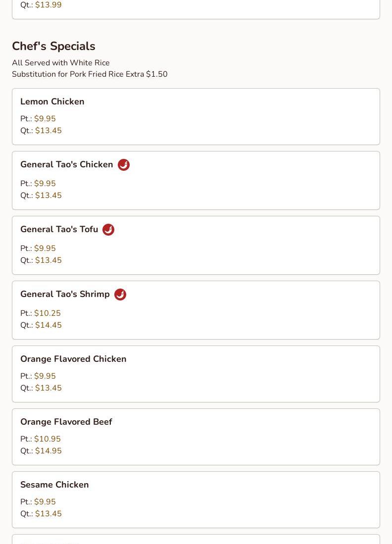Screen dimensions: 392x544
Task: Click the Pork Fried Rice substitution note
Action: pyautogui.click(x=90, y=74)
